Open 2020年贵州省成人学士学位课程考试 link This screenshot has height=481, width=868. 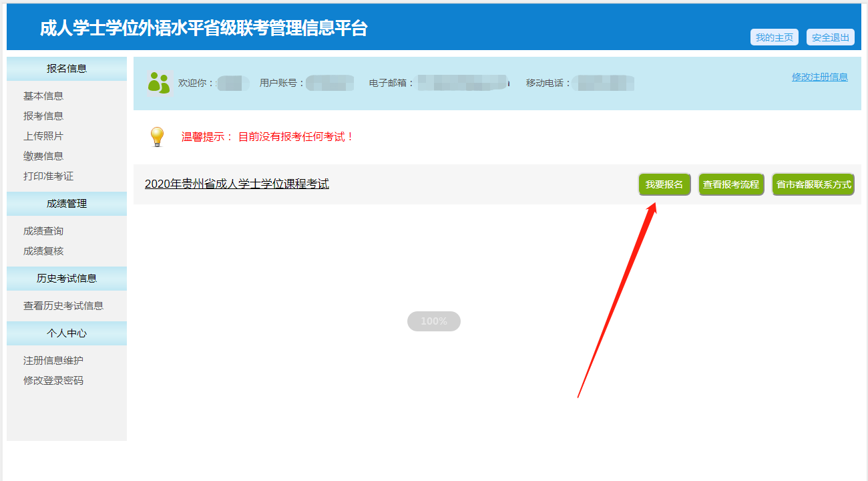coord(237,184)
